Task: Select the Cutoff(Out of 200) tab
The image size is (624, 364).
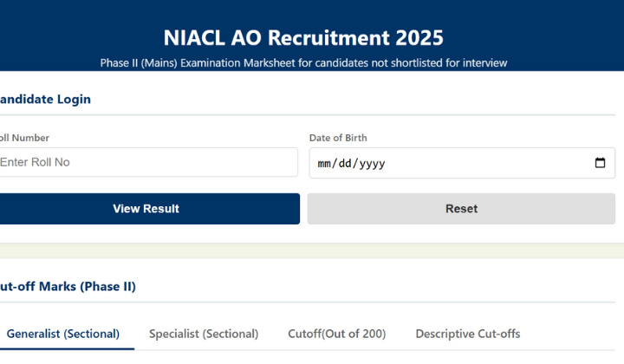Action: 336,334
